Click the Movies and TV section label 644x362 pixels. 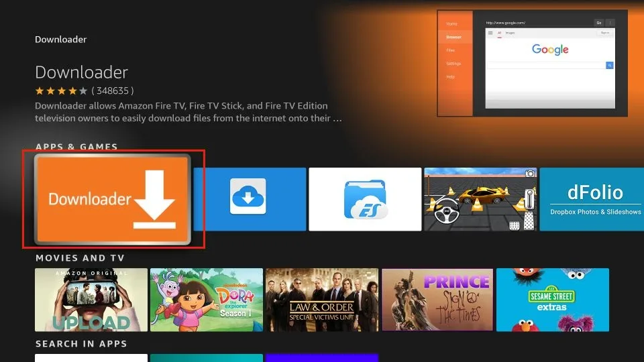click(x=80, y=258)
